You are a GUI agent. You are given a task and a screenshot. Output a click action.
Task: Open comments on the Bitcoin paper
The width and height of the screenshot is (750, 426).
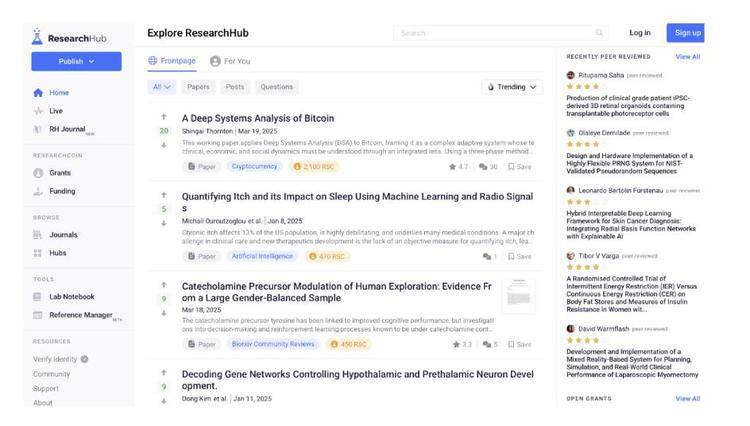[488, 167]
